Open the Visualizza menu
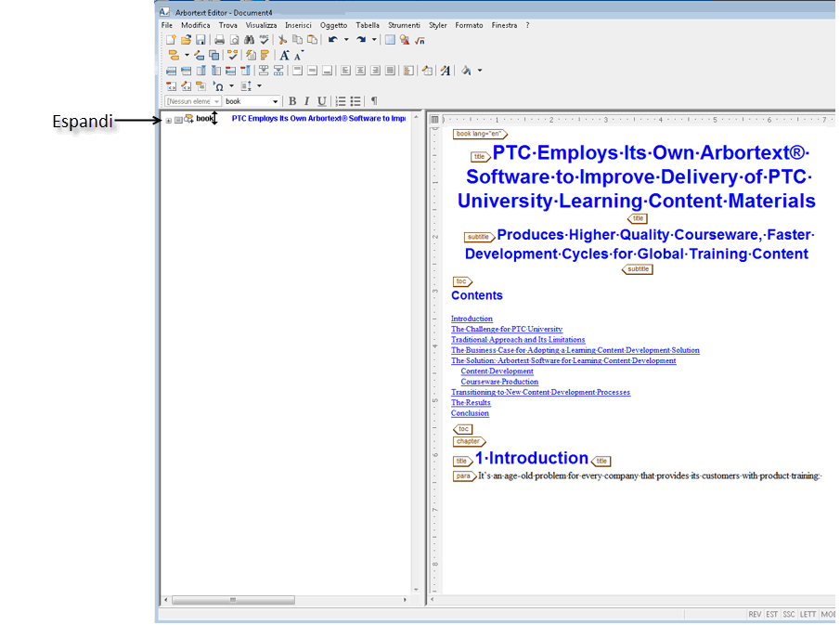Screen dimensions: 840x625 click(261, 25)
